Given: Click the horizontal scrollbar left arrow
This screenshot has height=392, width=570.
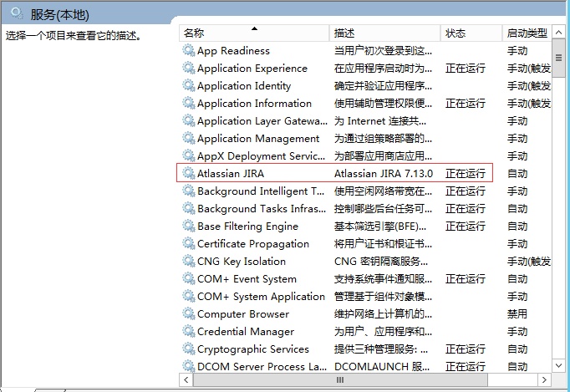Looking at the screenshot, I should point(186,380).
